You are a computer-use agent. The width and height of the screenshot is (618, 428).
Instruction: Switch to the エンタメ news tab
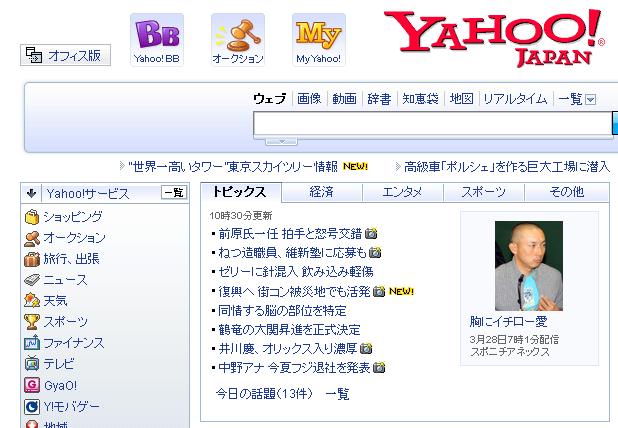pos(402,192)
